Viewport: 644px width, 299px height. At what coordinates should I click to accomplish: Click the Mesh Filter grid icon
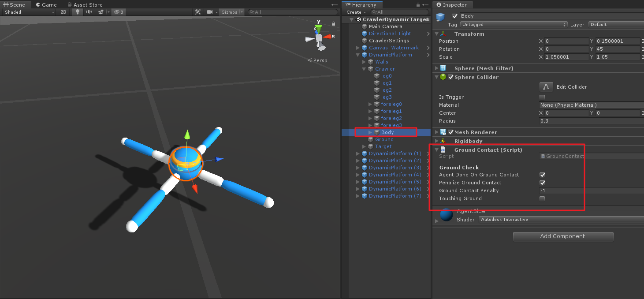click(x=443, y=68)
